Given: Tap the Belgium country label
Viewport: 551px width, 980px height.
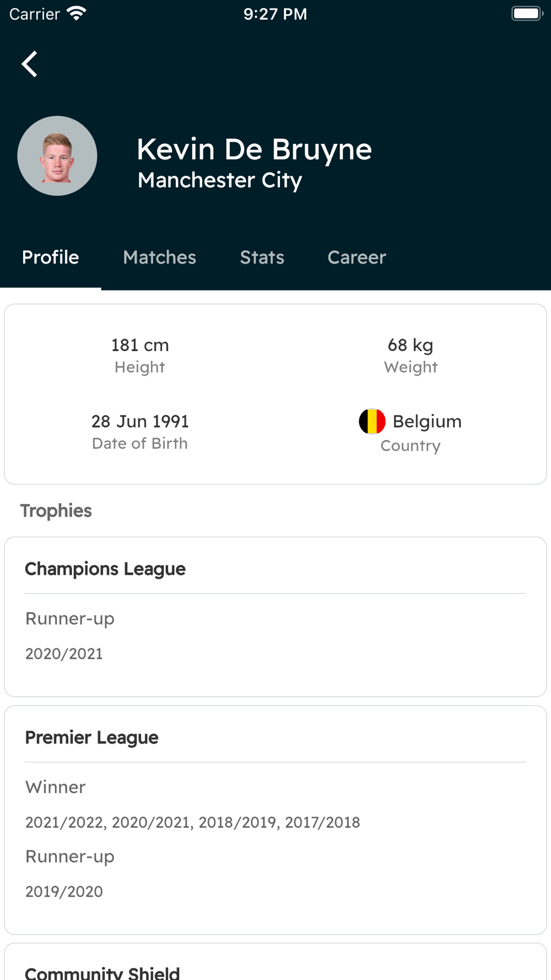Looking at the screenshot, I should click(427, 422).
